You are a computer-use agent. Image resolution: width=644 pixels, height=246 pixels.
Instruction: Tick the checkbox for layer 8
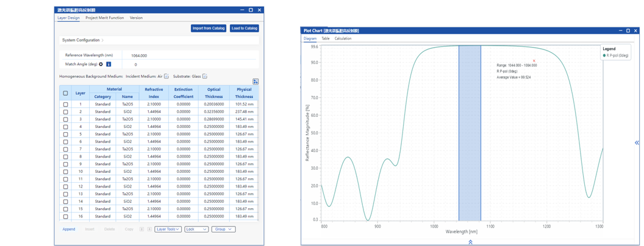pos(66,157)
